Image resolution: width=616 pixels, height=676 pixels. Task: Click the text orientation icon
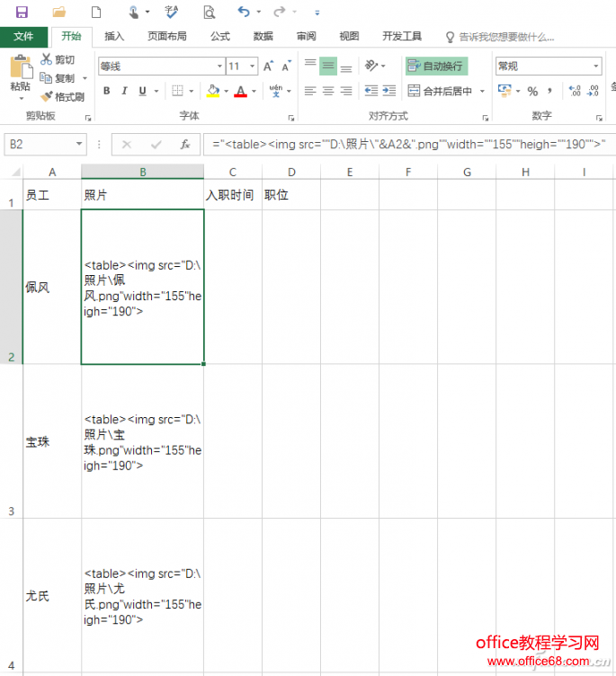371,66
